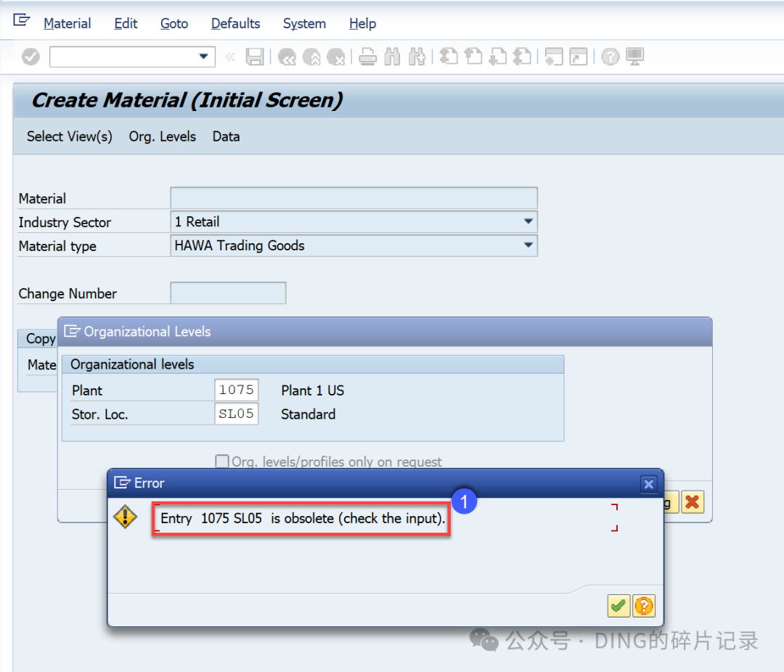784x672 pixels.
Task: Open the Defaults menu
Action: [235, 23]
